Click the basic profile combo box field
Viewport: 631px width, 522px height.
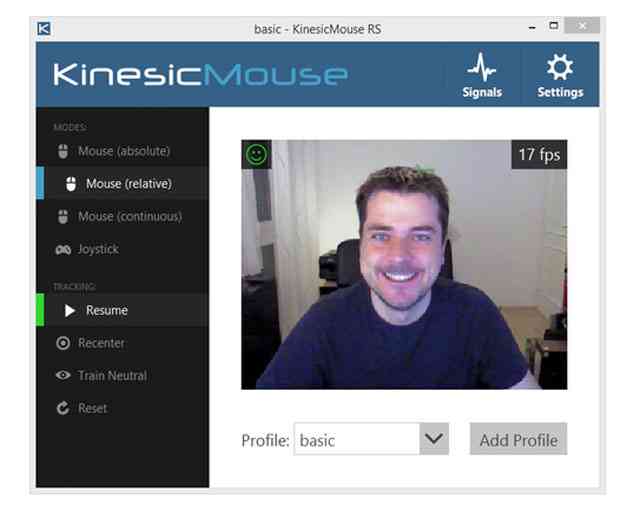click(355, 440)
